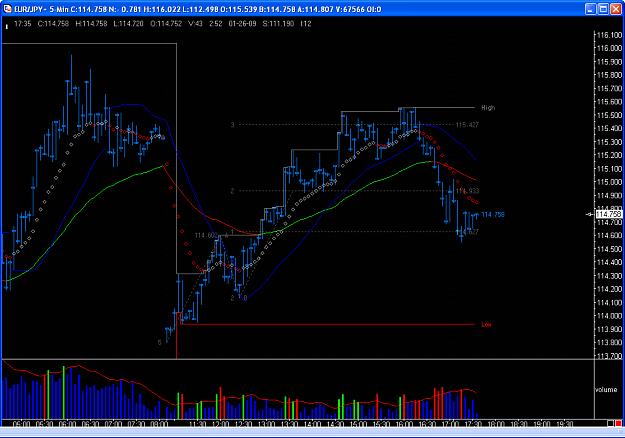Screen dimensions: 625x438
Task: Click the 114.602 level label
Action: 206,235
